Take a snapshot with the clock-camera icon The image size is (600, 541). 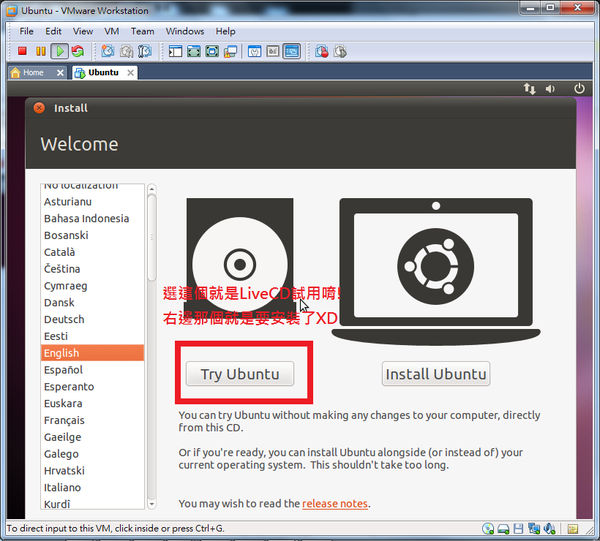[x=108, y=51]
